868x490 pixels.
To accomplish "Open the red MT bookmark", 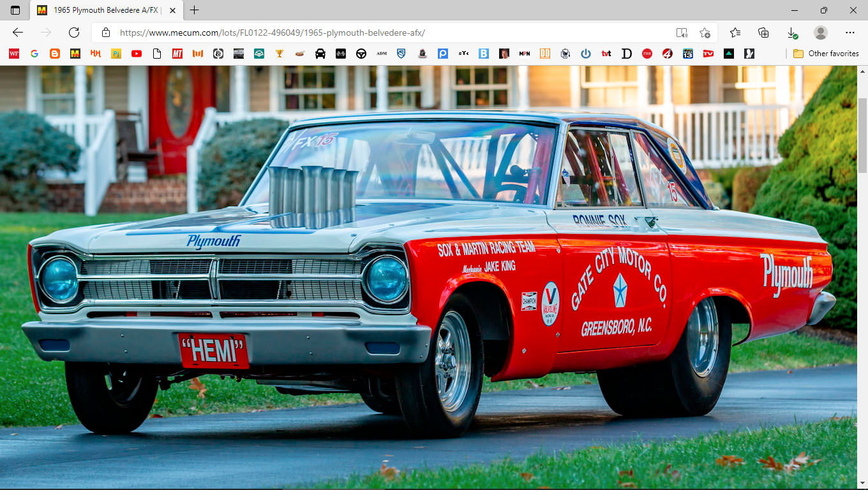I will click(x=177, y=54).
